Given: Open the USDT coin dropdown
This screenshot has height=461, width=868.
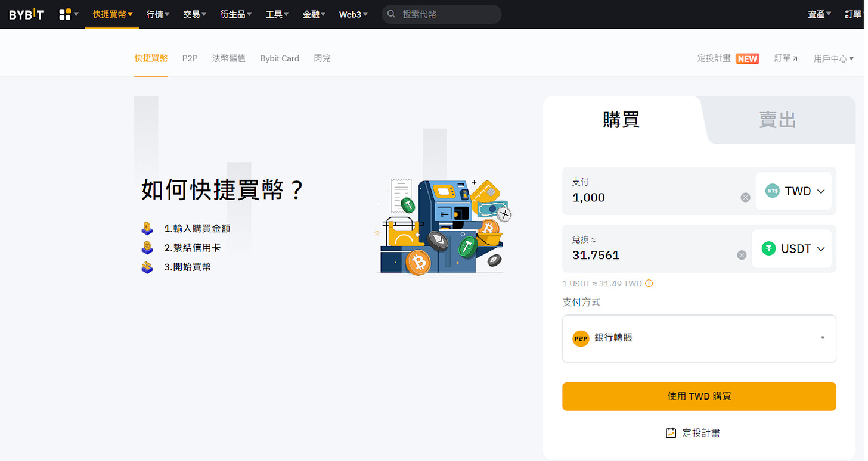Looking at the screenshot, I should pos(792,249).
